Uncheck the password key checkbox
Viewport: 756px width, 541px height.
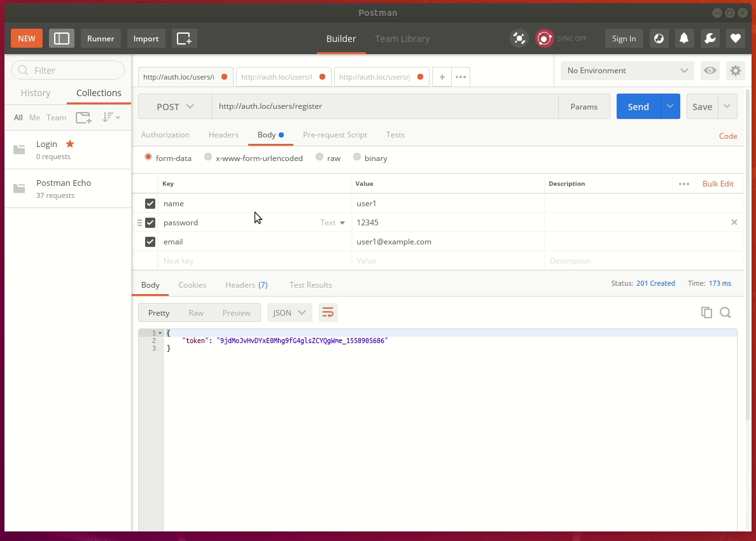150,223
